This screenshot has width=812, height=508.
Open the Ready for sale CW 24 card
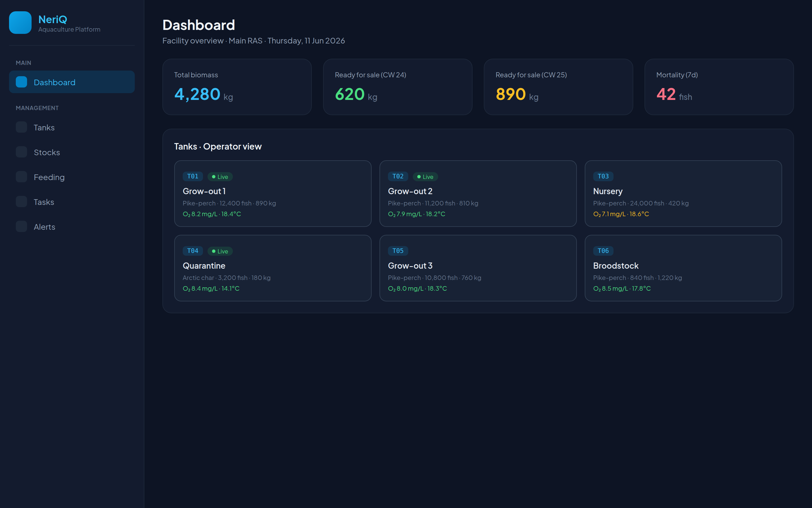click(398, 87)
